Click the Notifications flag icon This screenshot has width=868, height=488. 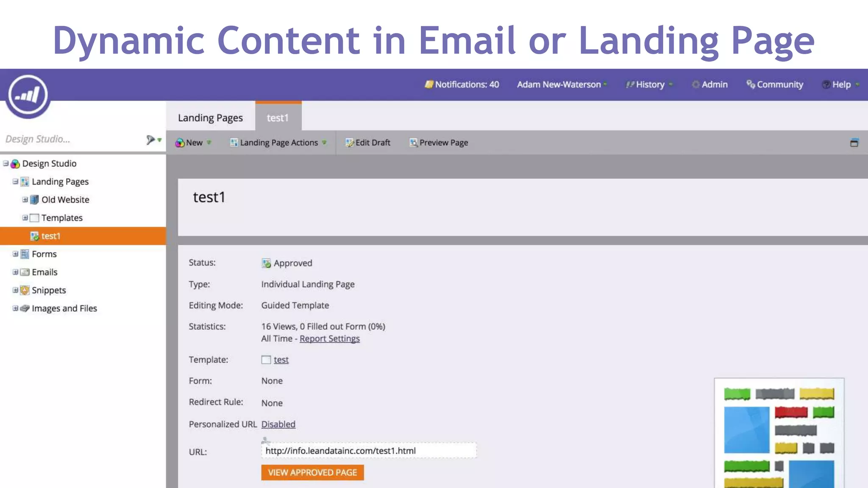(429, 84)
